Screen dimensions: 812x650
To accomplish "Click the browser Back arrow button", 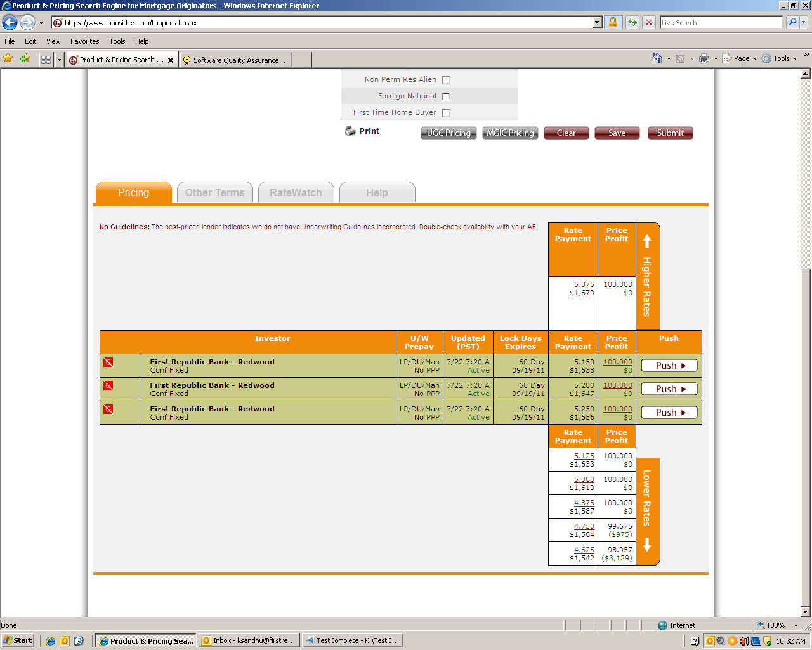I will (10, 23).
